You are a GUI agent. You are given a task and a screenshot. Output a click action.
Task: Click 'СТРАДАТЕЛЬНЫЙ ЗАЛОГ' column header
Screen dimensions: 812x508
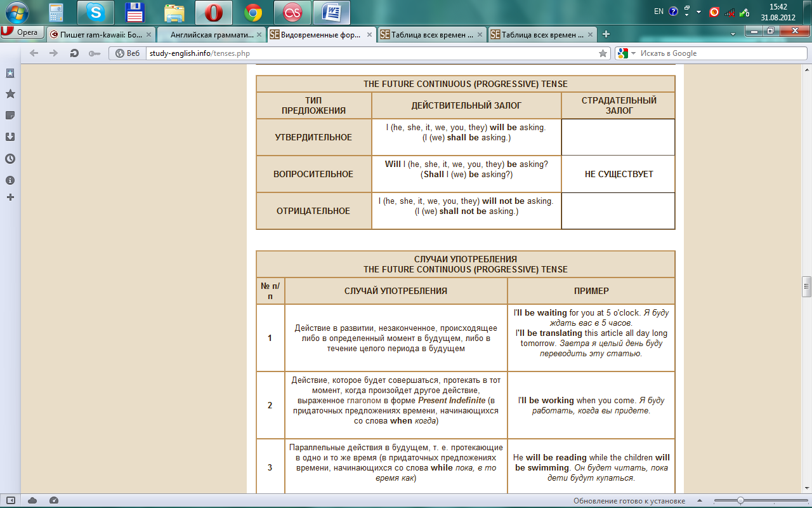pyautogui.click(x=619, y=105)
